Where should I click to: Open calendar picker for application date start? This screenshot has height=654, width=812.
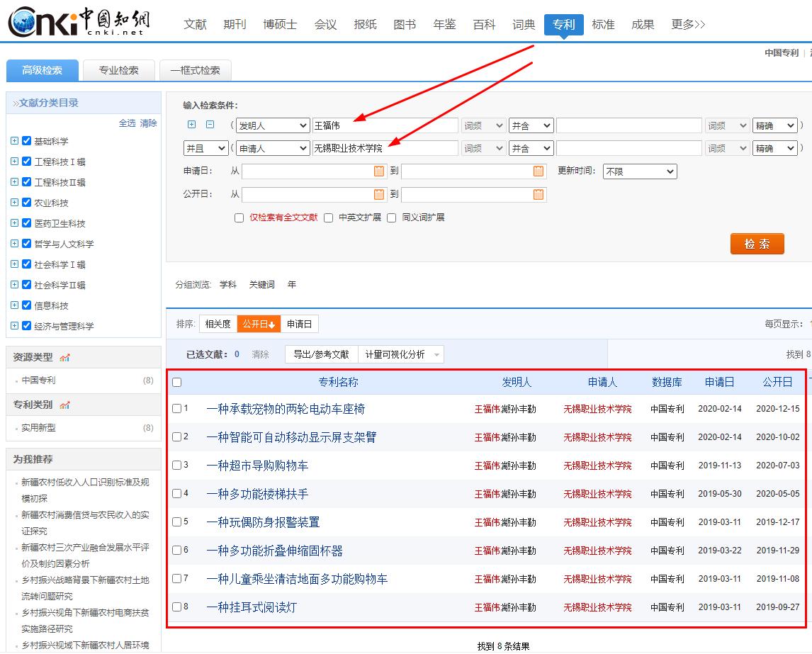tap(379, 171)
